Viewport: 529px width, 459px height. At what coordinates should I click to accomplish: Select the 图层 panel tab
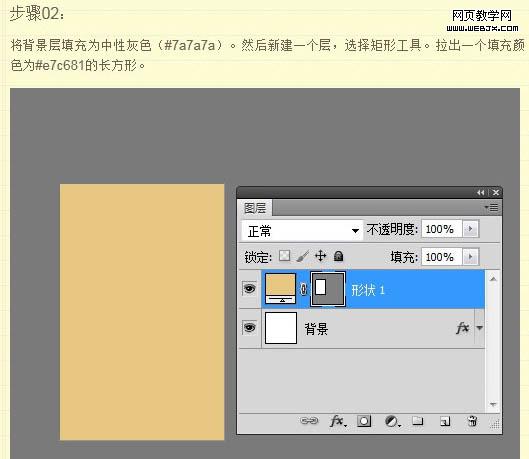[255, 208]
